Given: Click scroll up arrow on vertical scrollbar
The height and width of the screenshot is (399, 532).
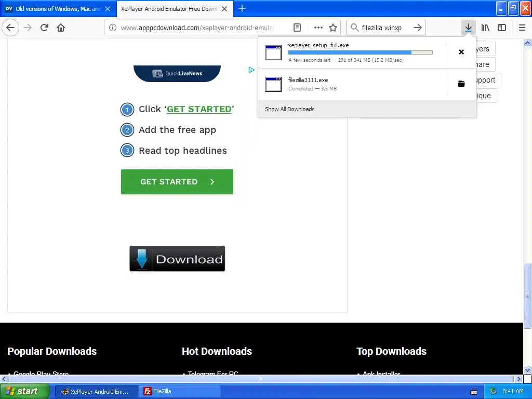Looking at the screenshot, I should pyautogui.click(x=527, y=43).
